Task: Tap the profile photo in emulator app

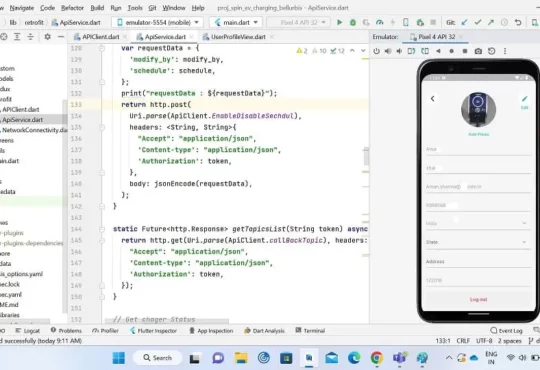Action: click(x=478, y=110)
